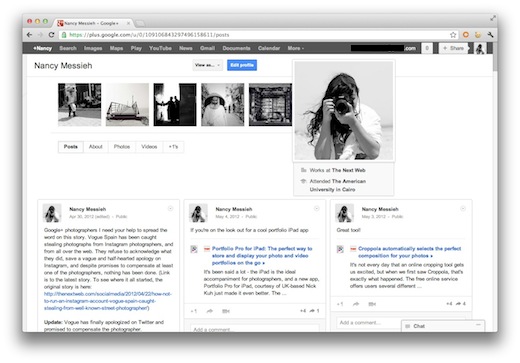Screen dimensions: 520x363
Task: Go to Search in the Google bar
Action: tap(68, 48)
